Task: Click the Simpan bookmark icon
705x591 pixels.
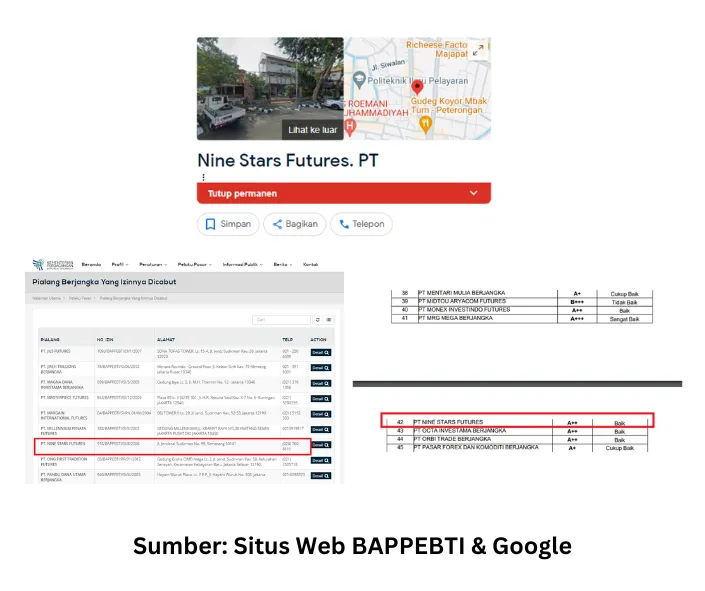Action: pyautogui.click(x=210, y=224)
